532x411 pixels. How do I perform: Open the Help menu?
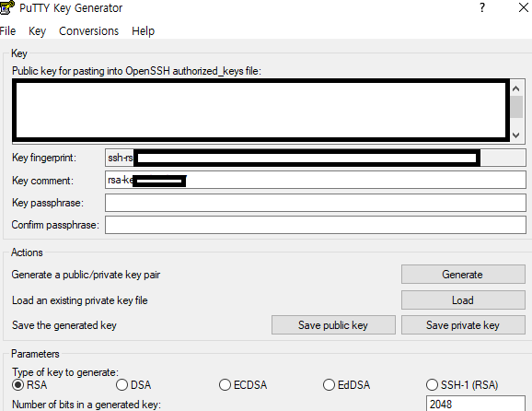tap(143, 31)
